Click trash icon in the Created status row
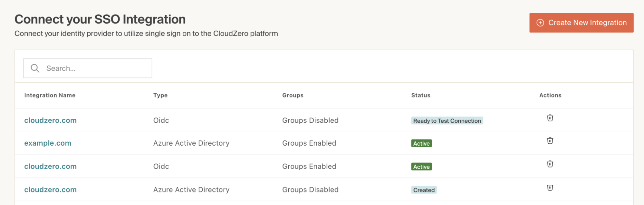The height and width of the screenshot is (205, 644). [550, 187]
